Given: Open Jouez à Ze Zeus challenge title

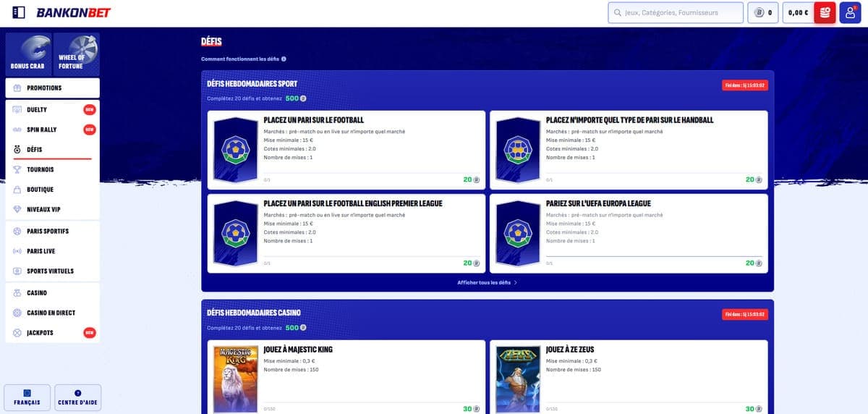Looking at the screenshot, I should [571, 350].
